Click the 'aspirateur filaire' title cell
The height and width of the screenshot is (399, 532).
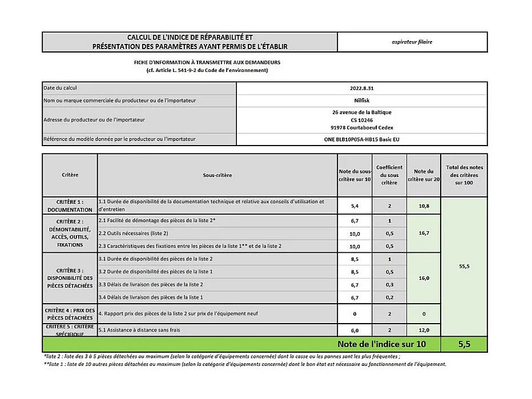[x=412, y=42]
